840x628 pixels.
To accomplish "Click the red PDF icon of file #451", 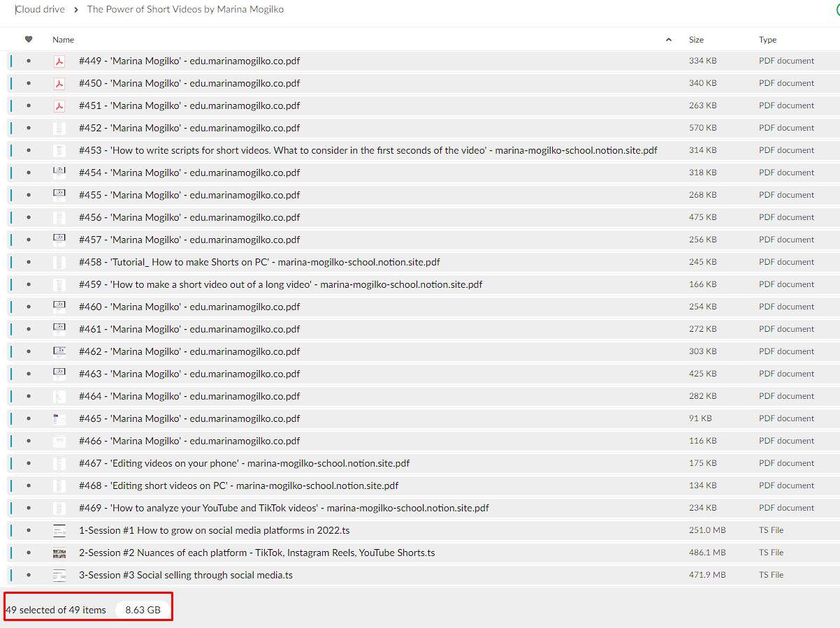I will 59,105.
